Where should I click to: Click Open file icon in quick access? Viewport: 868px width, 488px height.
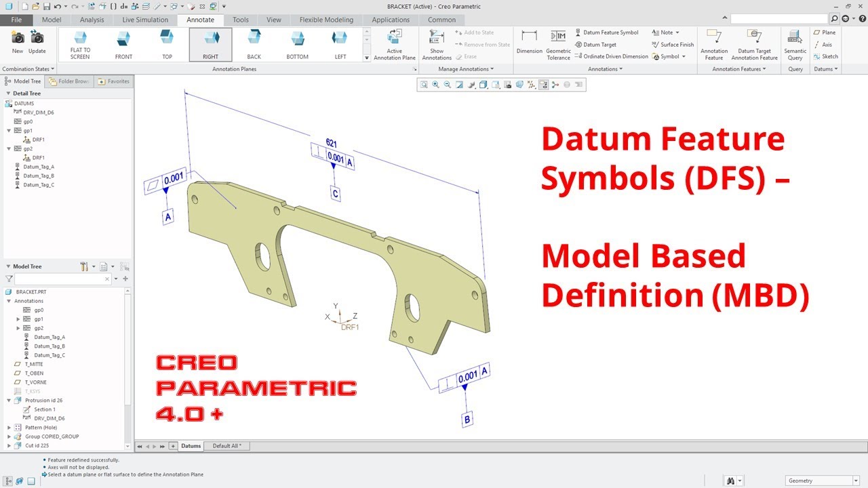[36, 6]
